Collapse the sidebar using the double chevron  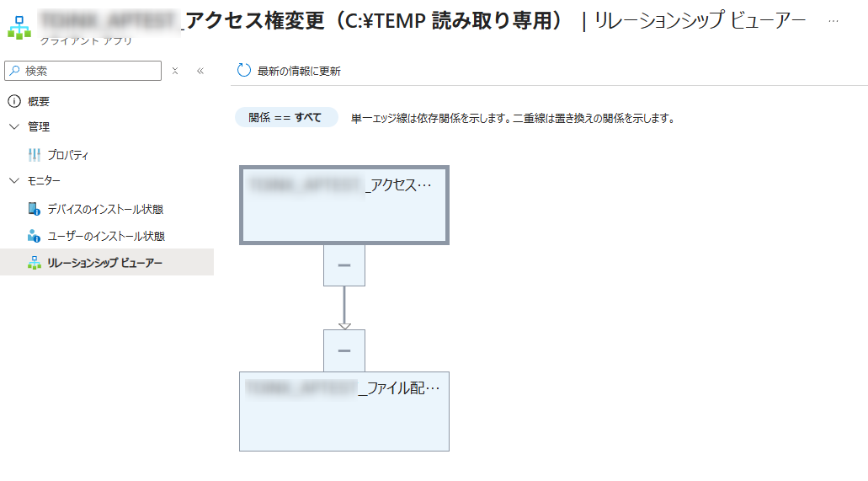[200, 71]
